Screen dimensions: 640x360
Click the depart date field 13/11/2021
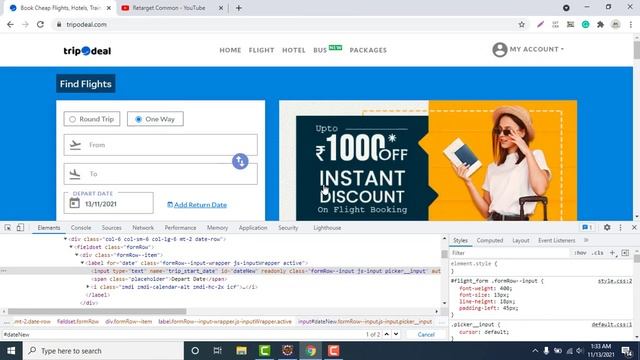(x=109, y=203)
